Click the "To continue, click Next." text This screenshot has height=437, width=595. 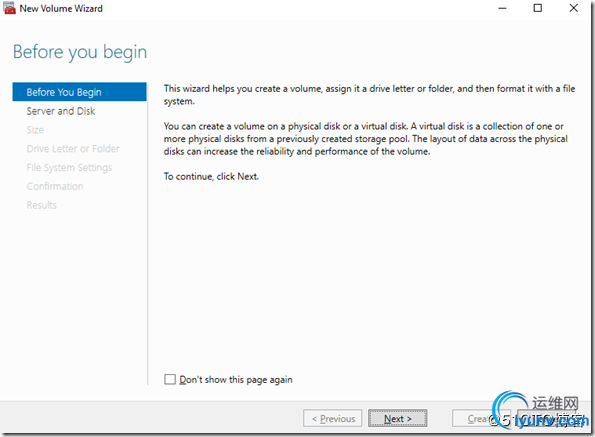(211, 176)
